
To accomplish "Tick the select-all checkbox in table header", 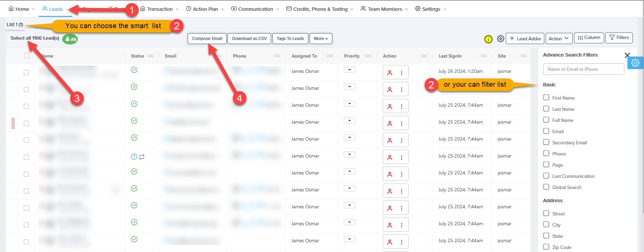I will [x=27, y=56].
